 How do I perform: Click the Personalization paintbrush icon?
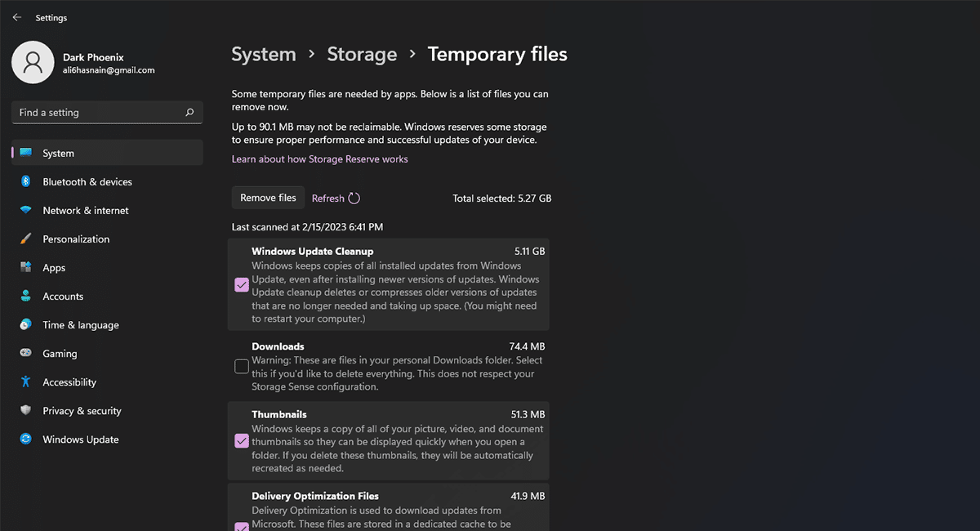pyautogui.click(x=26, y=239)
